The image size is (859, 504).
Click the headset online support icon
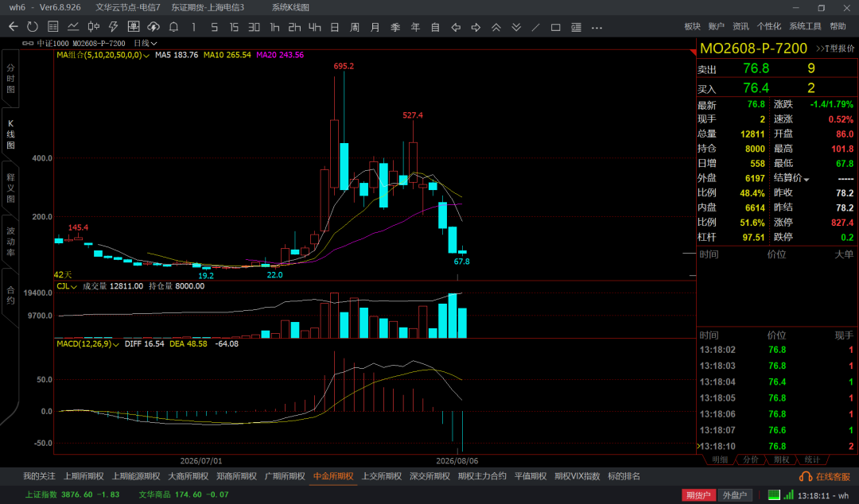pos(805,477)
